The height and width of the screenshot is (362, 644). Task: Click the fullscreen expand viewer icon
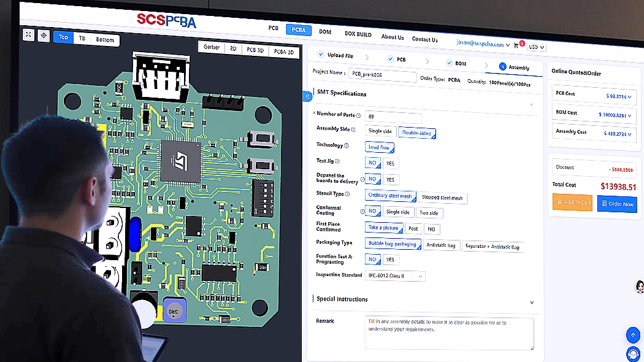click(x=28, y=35)
